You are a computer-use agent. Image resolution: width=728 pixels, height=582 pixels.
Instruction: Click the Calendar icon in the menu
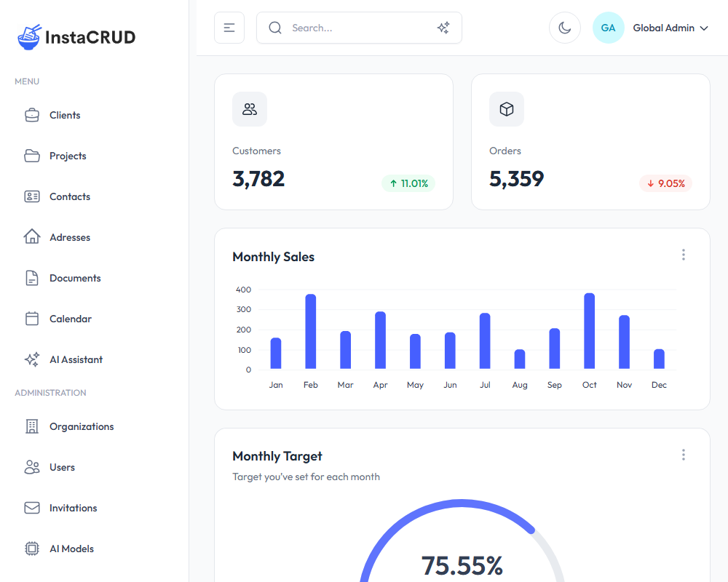32,319
